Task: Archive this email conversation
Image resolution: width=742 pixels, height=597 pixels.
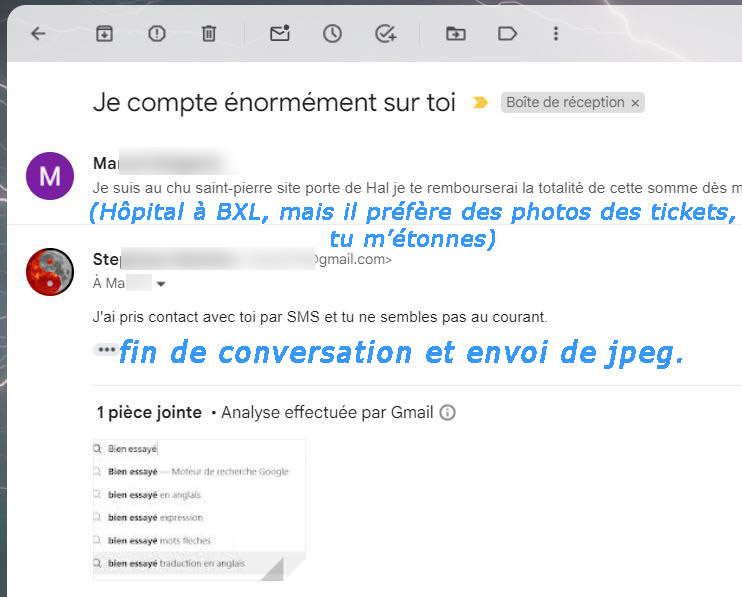Action: tap(104, 33)
